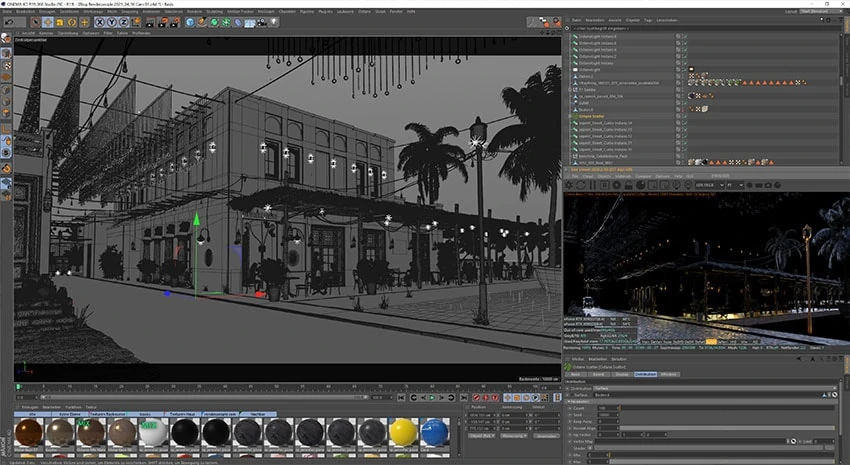
Task: Open the Materials menu in Live Viewer
Action: pos(623,176)
